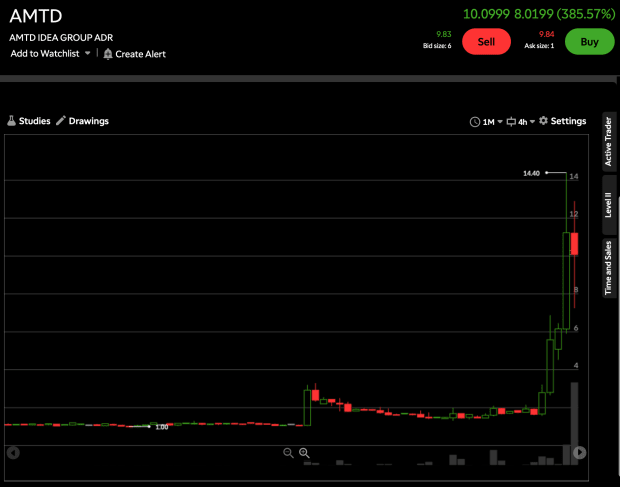Click the Create Alert bell icon
The width and height of the screenshot is (620, 487).
click(x=108, y=54)
